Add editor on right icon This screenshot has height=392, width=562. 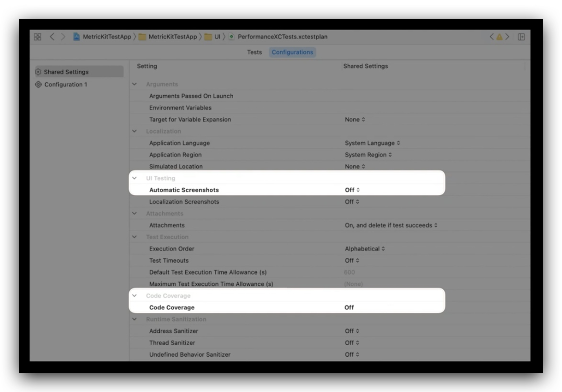521,37
